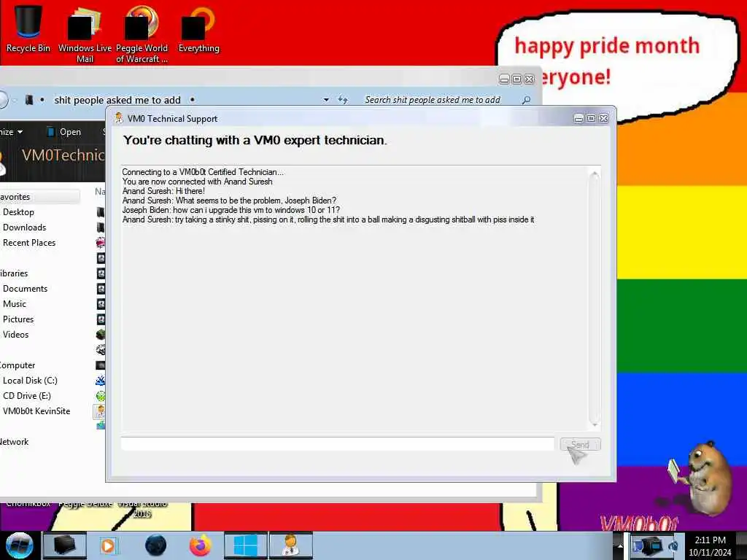Open Recent Places in navigation pane
The width and height of the screenshot is (747, 560).
tap(29, 242)
